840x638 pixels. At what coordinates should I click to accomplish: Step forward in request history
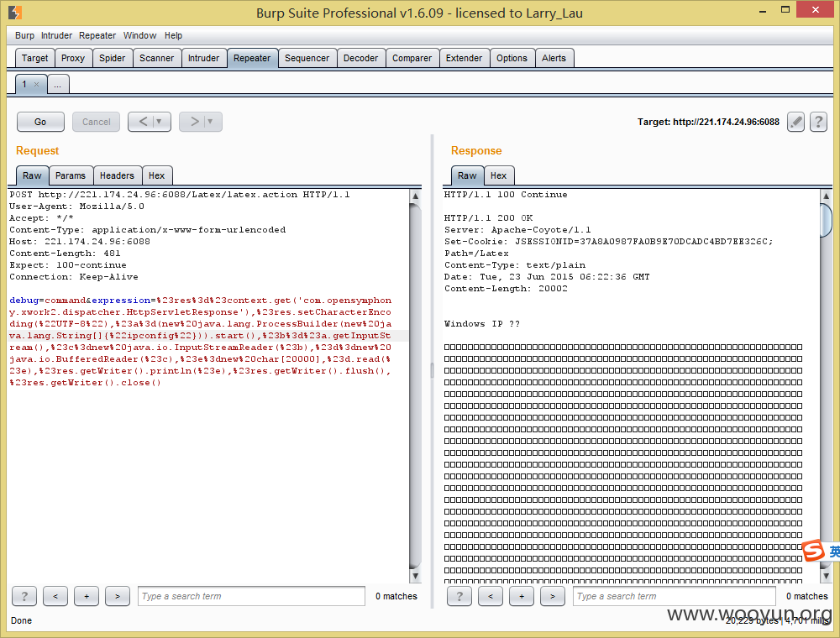pyautogui.click(x=195, y=122)
